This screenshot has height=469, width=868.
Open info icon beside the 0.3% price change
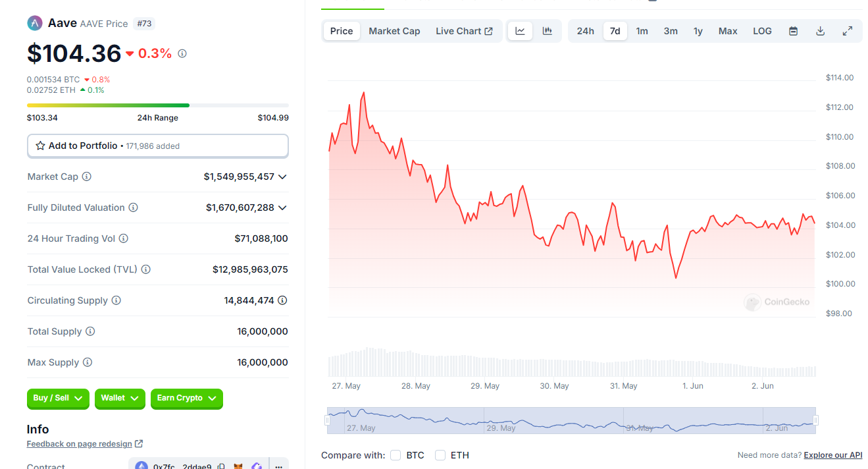click(182, 53)
